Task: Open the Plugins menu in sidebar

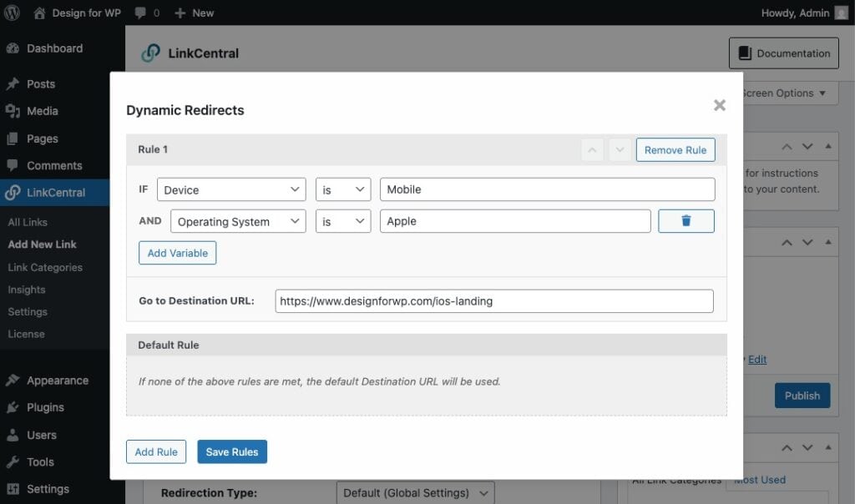Action: tap(45, 407)
